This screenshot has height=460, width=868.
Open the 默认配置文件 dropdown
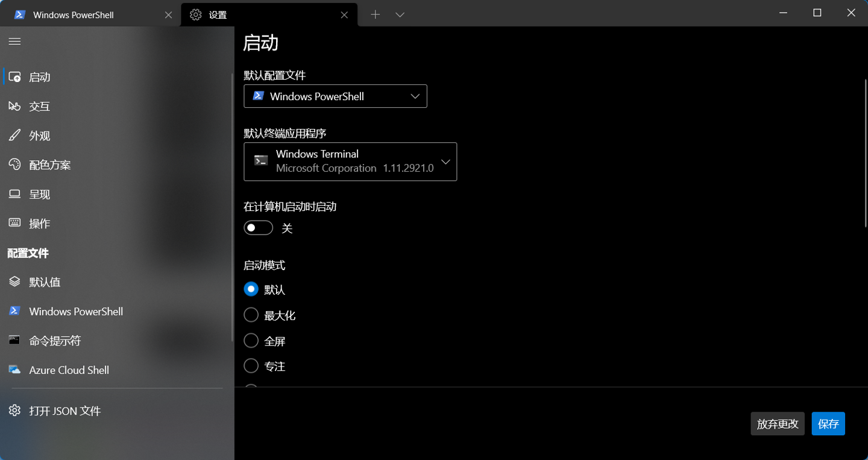pos(335,96)
